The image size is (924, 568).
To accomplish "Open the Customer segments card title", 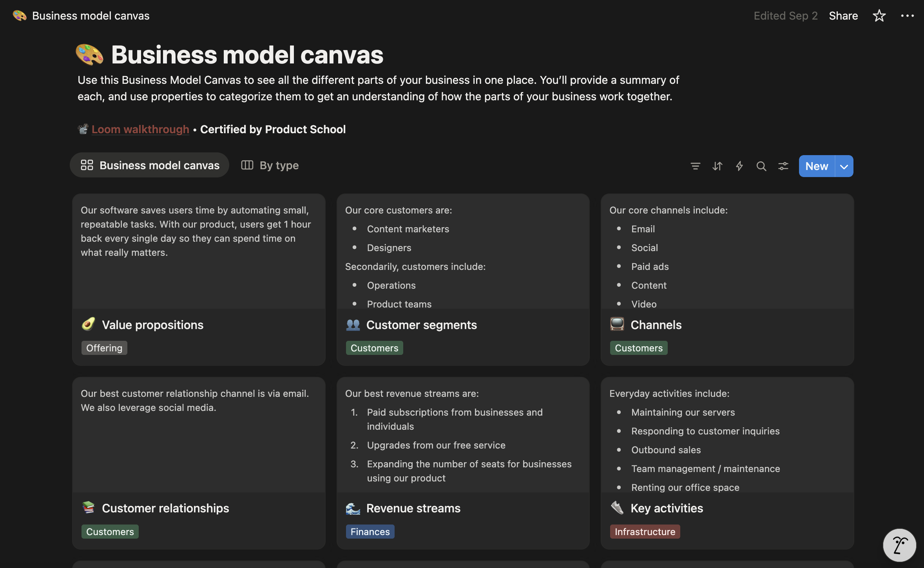I will tap(421, 325).
